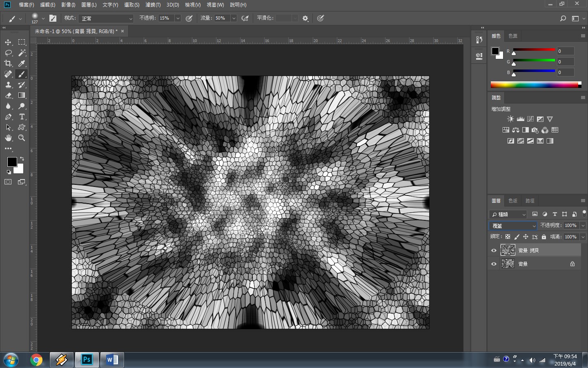Select the Magic Wand tool

(x=22, y=53)
